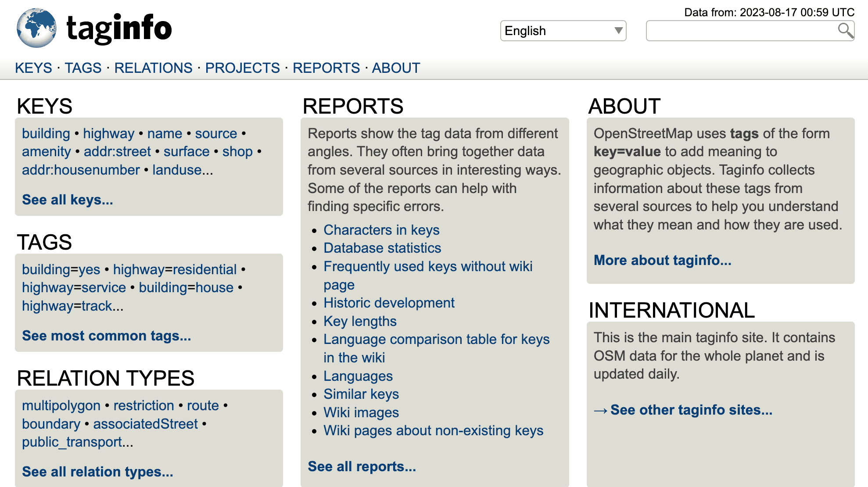Screen dimensions: 868x487
Task: Click See all reports link
Action: coord(362,467)
